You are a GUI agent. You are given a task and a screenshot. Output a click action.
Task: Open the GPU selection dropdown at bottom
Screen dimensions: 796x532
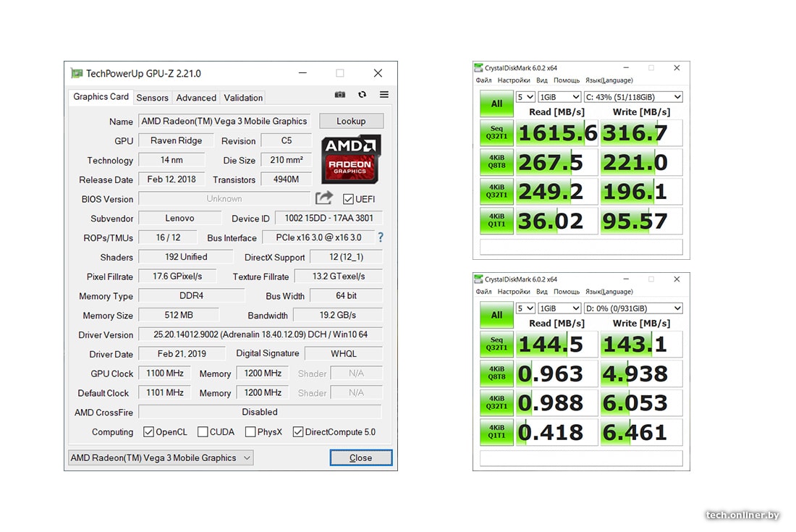coord(161,458)
